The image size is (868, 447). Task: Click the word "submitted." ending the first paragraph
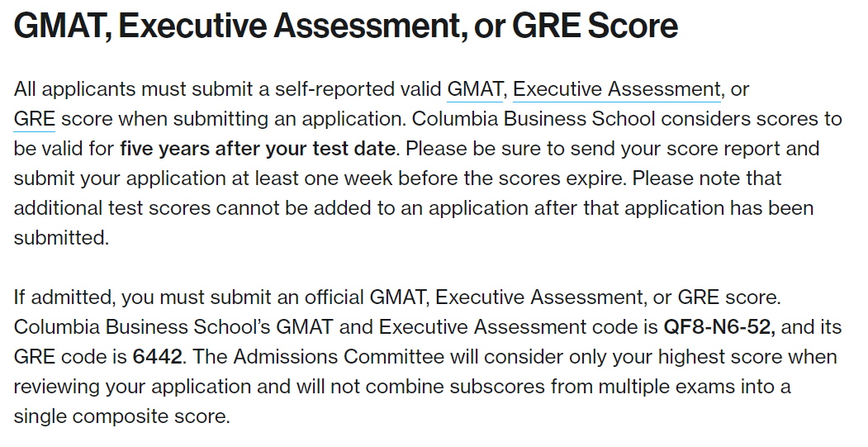click(61, 238)
